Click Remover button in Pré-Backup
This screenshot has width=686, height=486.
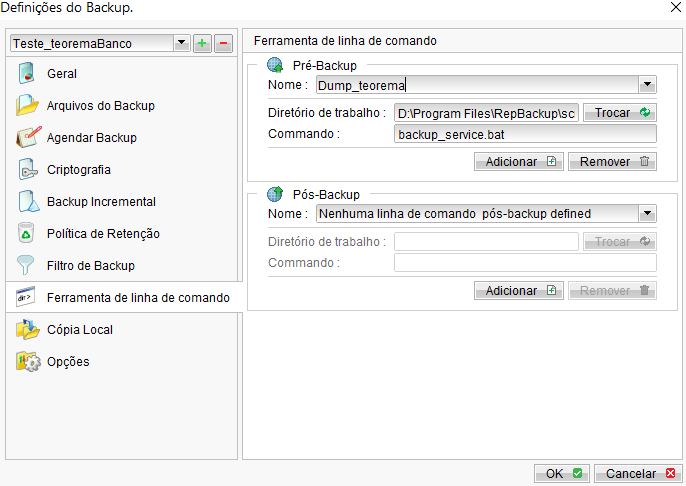(x=612, y=161)
